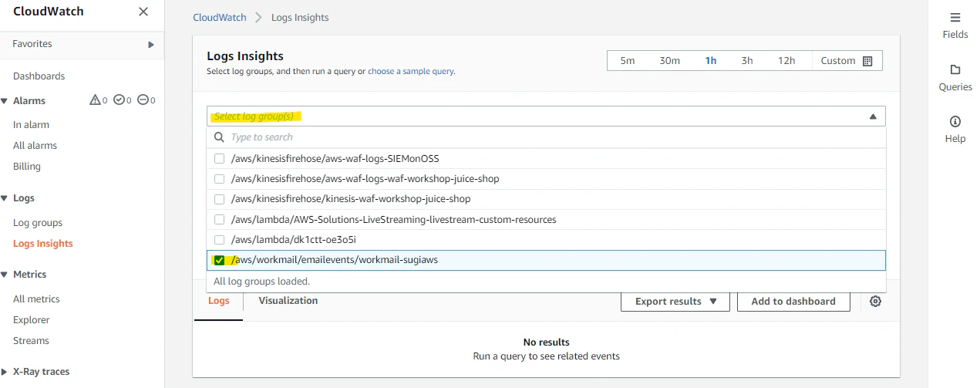Viewport: 980px width, 388px height.
Task: Check kinesis-waf-workshop-juice-shop log group
Action: click(219, 199)
